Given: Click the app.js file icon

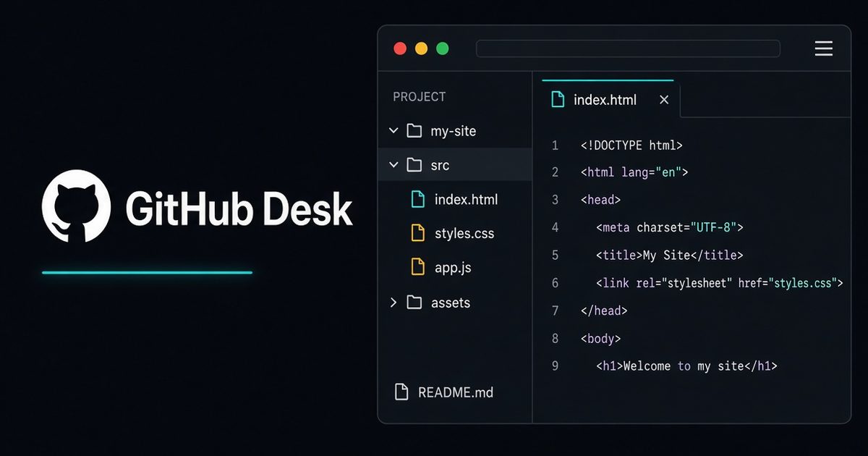Looking at the screenshot, I should coord(417,267).
